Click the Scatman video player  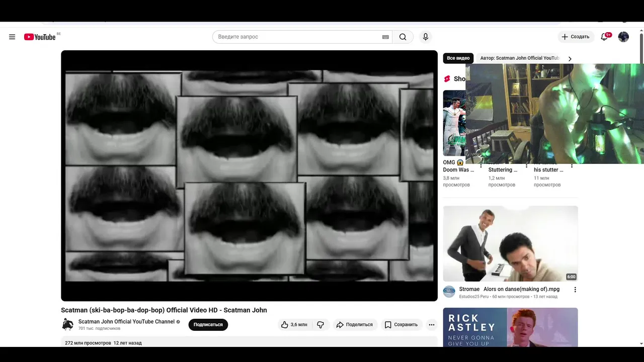point(249,175)
